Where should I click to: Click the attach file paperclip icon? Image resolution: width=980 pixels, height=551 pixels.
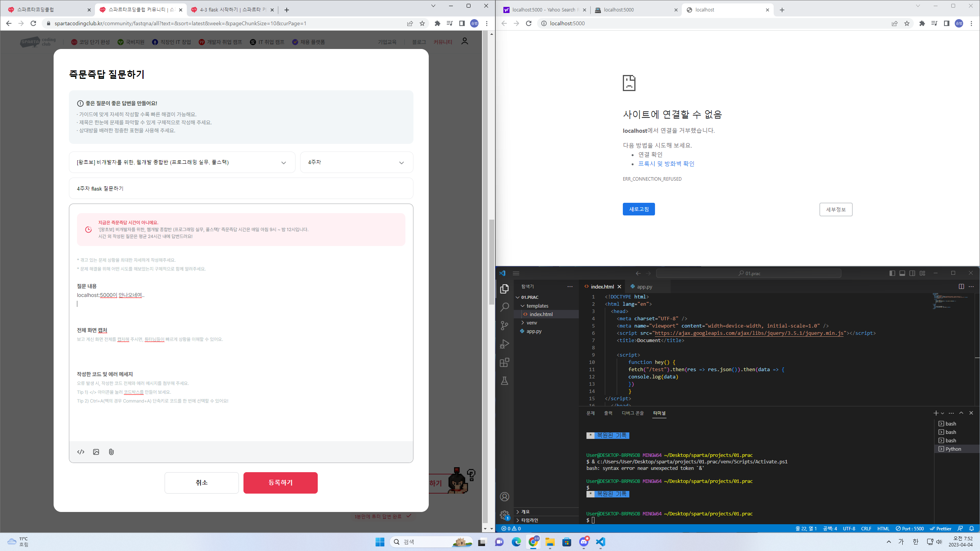pyautogui.click(x=111, y=452)
